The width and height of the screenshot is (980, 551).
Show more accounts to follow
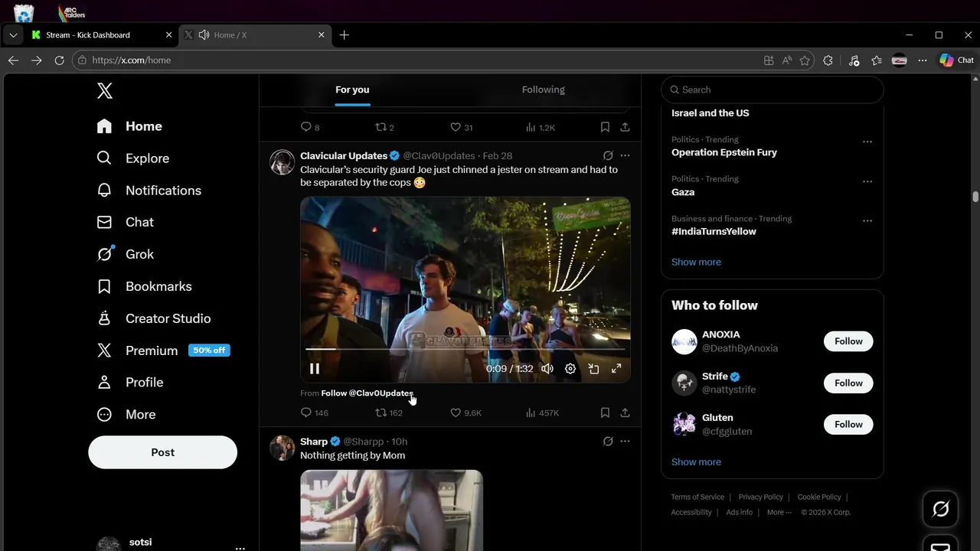click(x=696, y=461)
